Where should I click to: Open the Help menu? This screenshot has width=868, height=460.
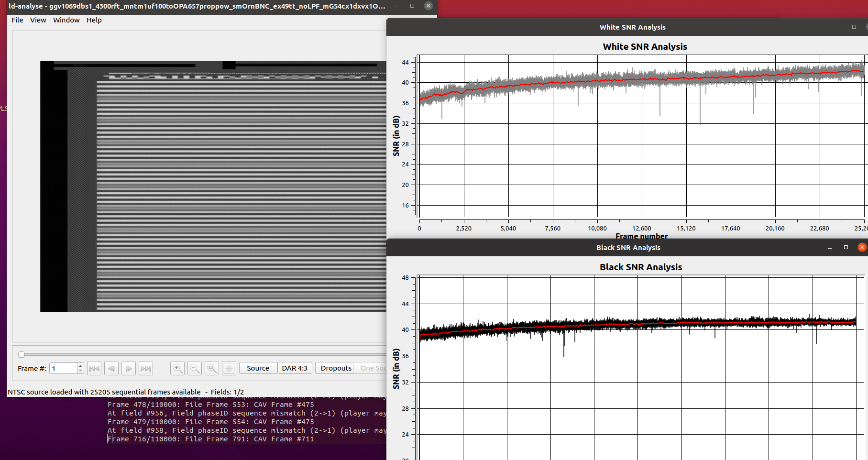click(94, 20)
